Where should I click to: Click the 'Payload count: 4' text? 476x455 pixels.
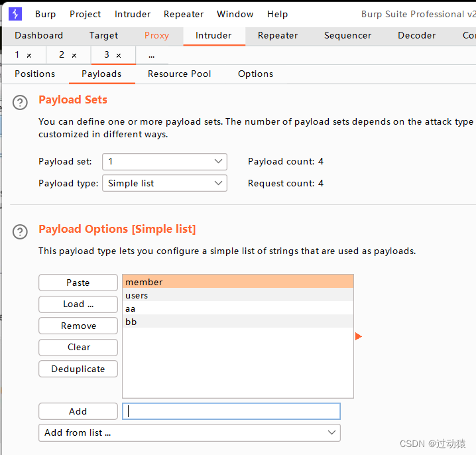286,161
